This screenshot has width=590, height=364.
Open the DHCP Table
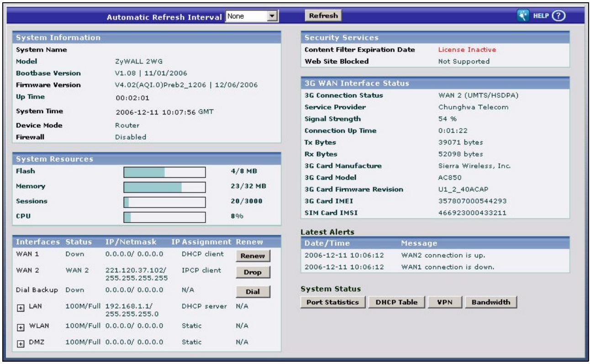[396, 302]
